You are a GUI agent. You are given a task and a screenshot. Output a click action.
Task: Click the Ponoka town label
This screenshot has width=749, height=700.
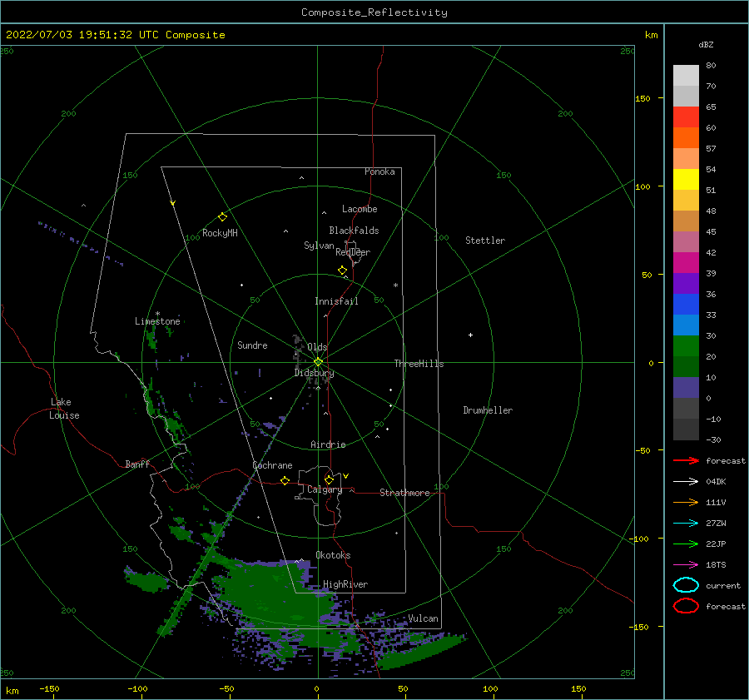[x=379, y=171]
